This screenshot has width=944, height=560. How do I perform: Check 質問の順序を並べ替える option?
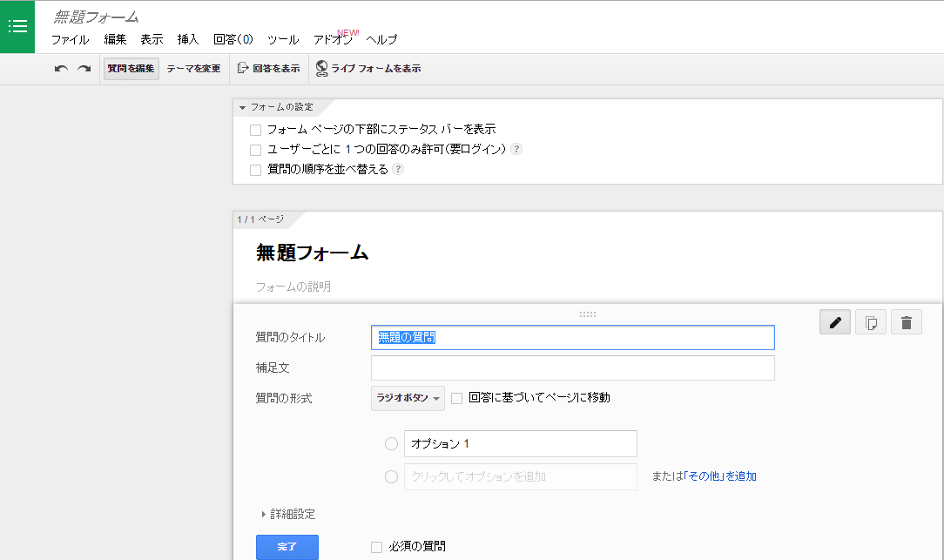point(255,171)
